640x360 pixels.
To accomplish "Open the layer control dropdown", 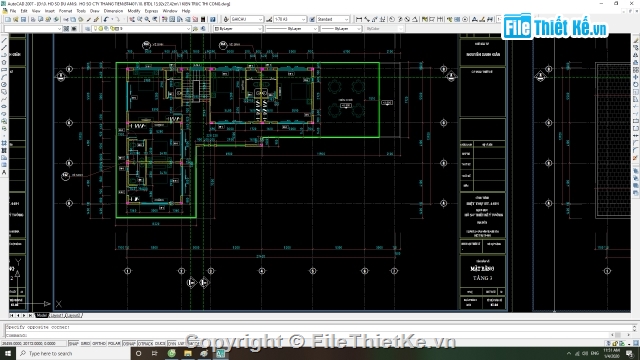I will (x=141, y=29).
